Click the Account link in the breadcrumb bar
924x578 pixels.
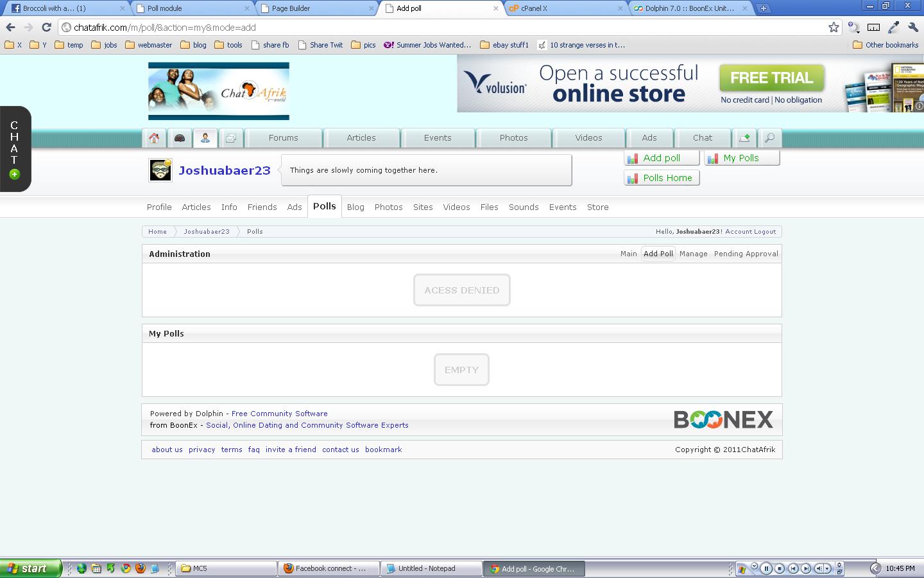(x=739, y=232)
